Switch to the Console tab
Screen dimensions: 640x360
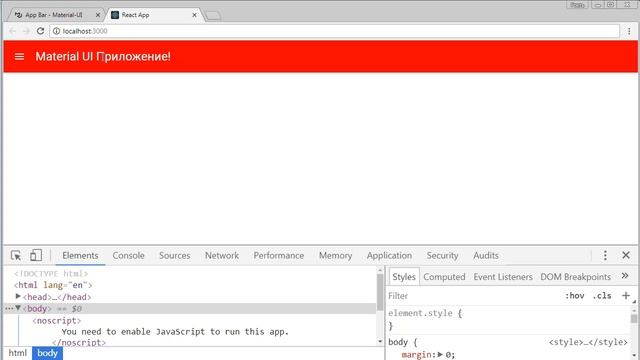[128, 256]
